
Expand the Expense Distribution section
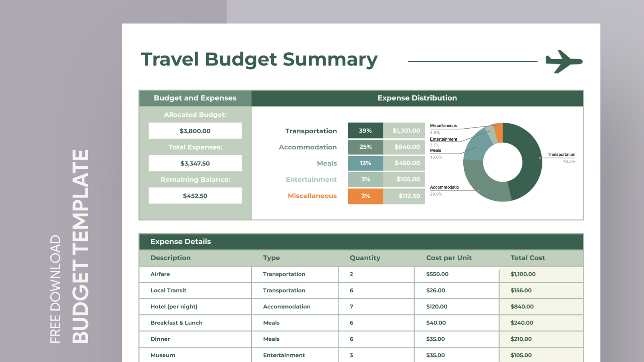417,98
